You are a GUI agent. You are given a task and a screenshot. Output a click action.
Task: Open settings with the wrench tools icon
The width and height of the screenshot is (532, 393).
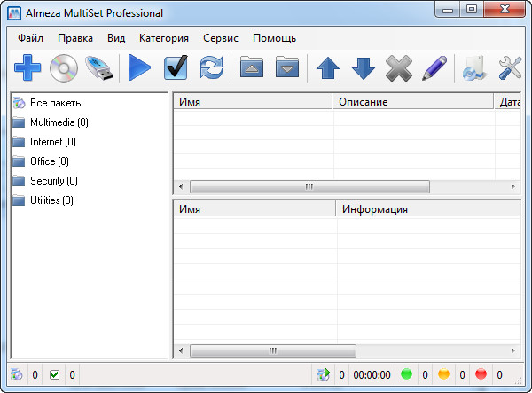tap(512, 67)
